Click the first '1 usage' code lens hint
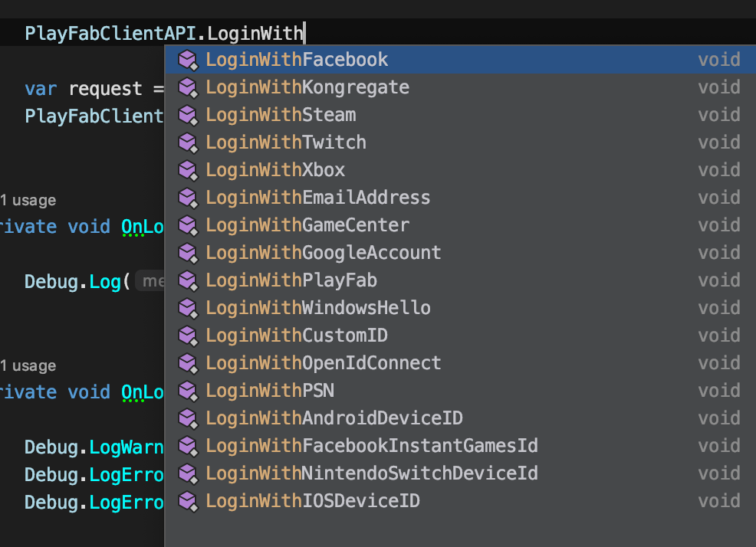 28,200
